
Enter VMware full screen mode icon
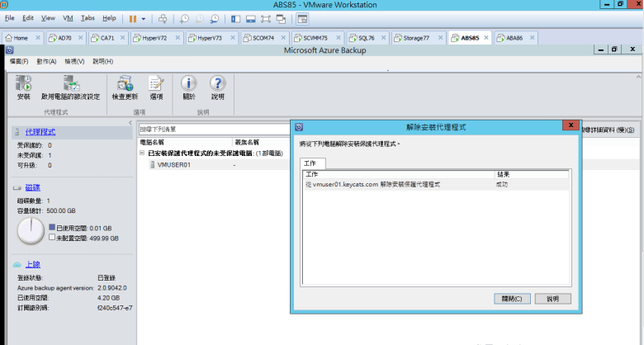click(267, 17)
